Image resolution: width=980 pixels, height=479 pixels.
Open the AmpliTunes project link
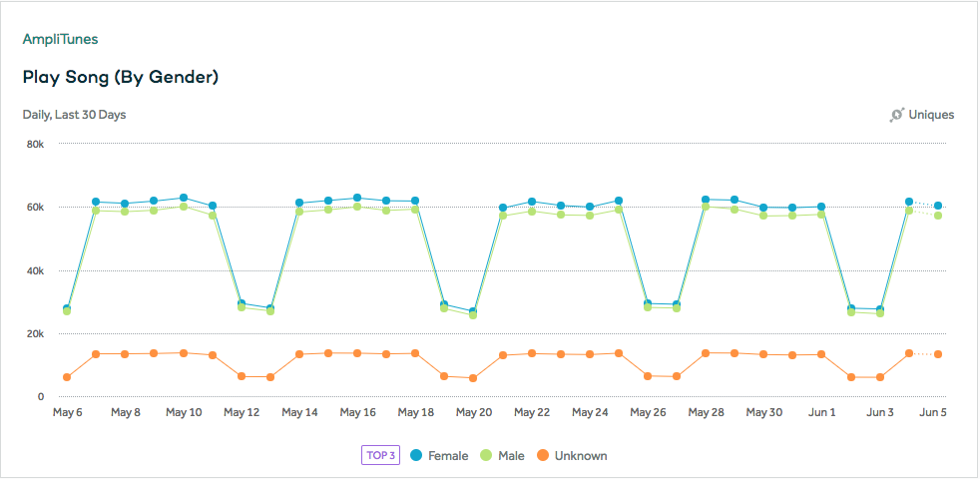point(60,39)
